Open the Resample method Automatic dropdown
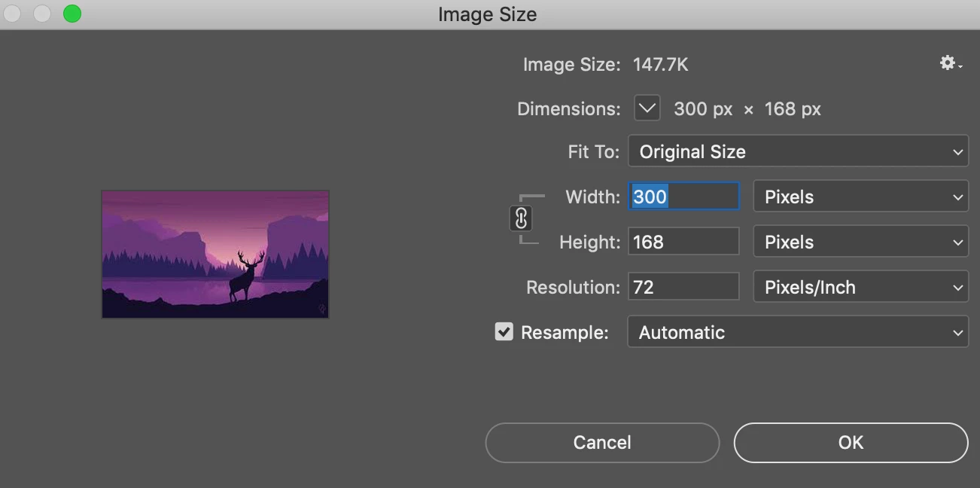The image size is (980, 488). (x=798, y=333)
